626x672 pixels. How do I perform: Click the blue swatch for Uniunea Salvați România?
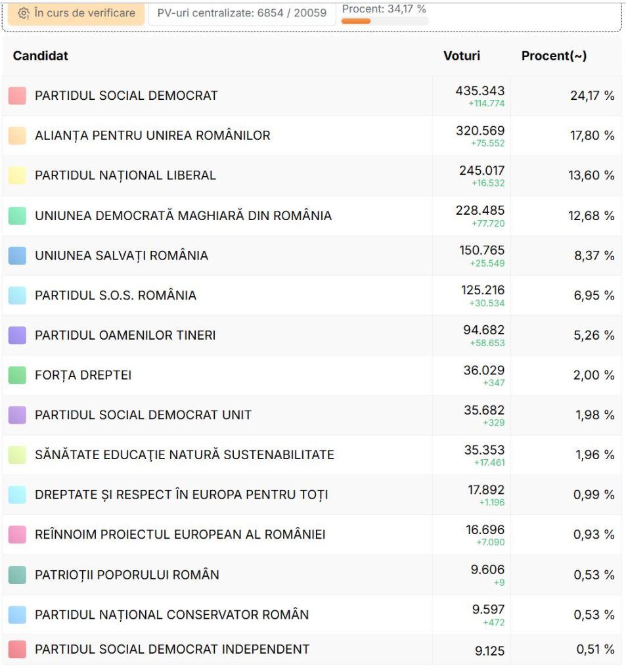[17, 256]
